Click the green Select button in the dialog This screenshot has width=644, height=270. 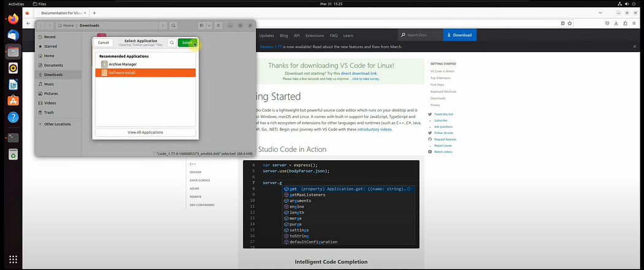[x=187, y=43]
